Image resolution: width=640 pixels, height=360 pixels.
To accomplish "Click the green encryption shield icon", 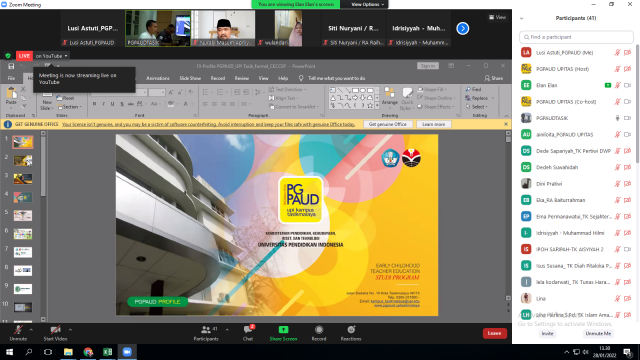I will coord(8,56).
